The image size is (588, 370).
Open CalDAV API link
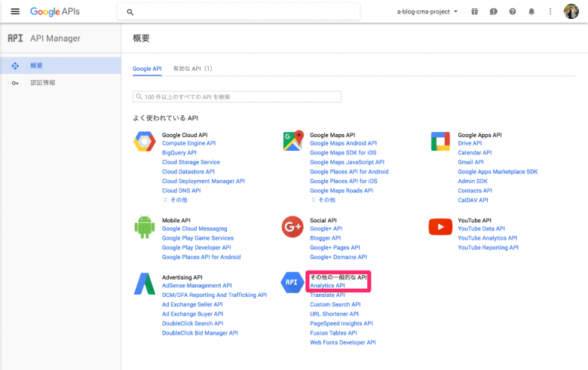[473, 200]
